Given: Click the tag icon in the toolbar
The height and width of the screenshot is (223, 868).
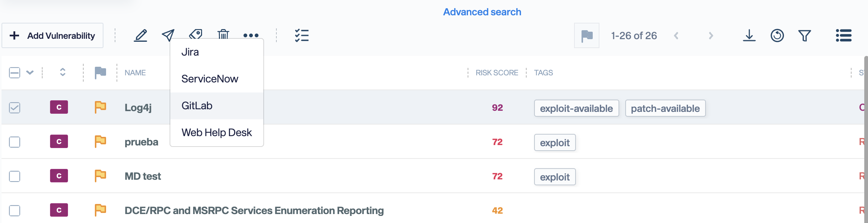Looking at the screenshot, I should pos(196,34).
